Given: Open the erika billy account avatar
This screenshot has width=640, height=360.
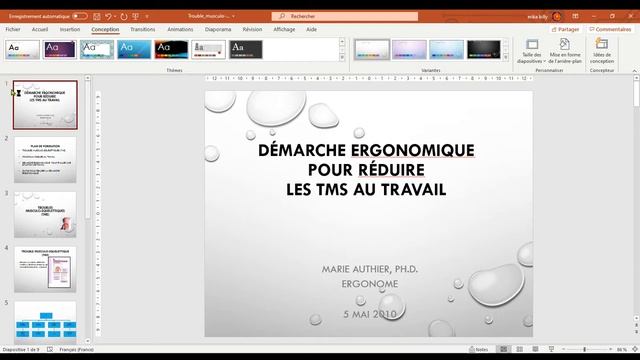Looking at the screenshot, I should point(556,16).
